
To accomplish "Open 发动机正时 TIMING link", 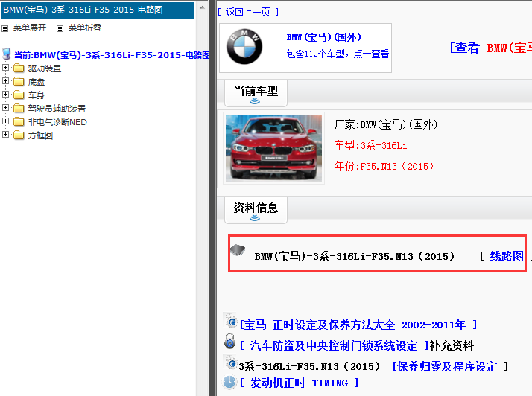I will (299, 383).
